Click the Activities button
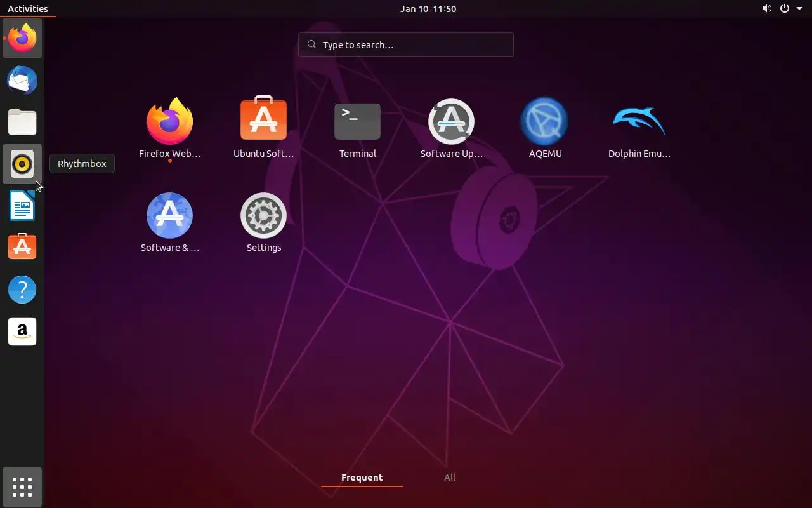This screenshot has height=508, width=812. (x=27, y=8)
